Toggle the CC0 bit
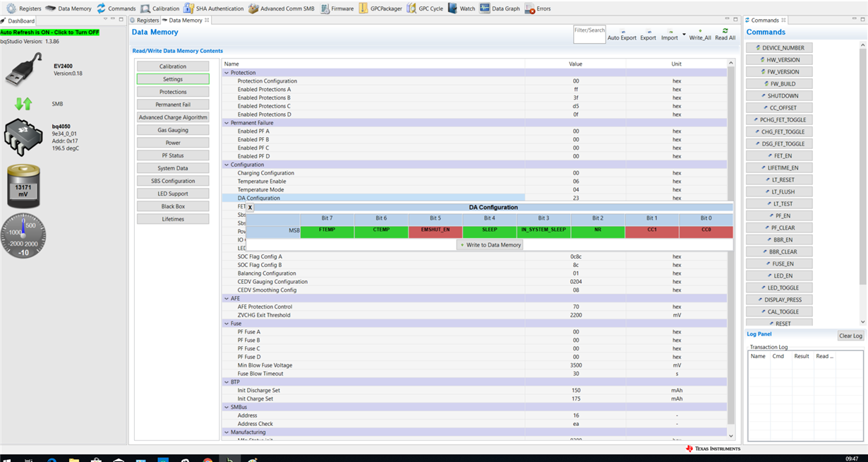 click(706, 230)
